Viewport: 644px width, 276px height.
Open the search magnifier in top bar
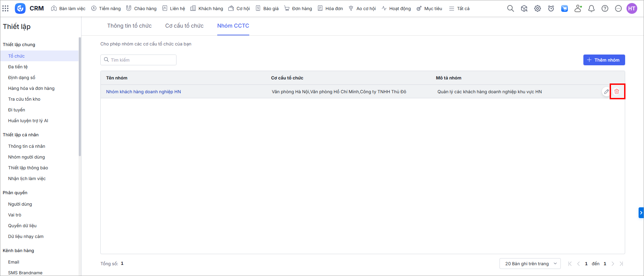coord(511,8)
